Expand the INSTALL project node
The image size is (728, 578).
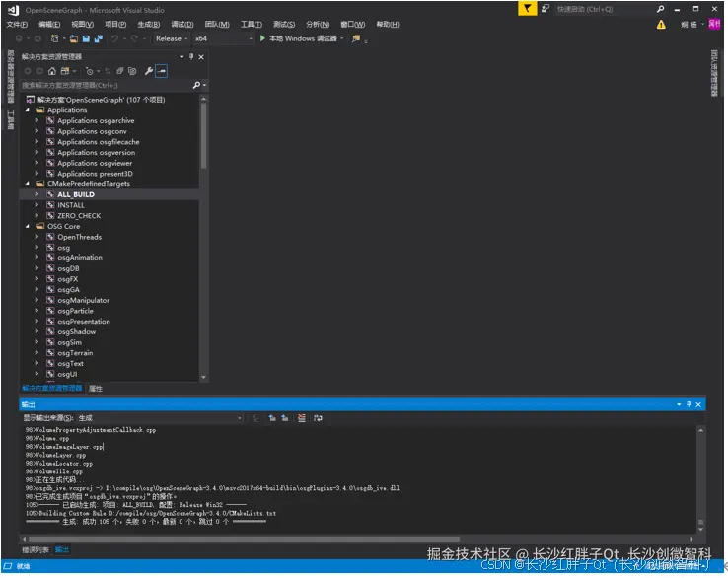click(36, 205)
